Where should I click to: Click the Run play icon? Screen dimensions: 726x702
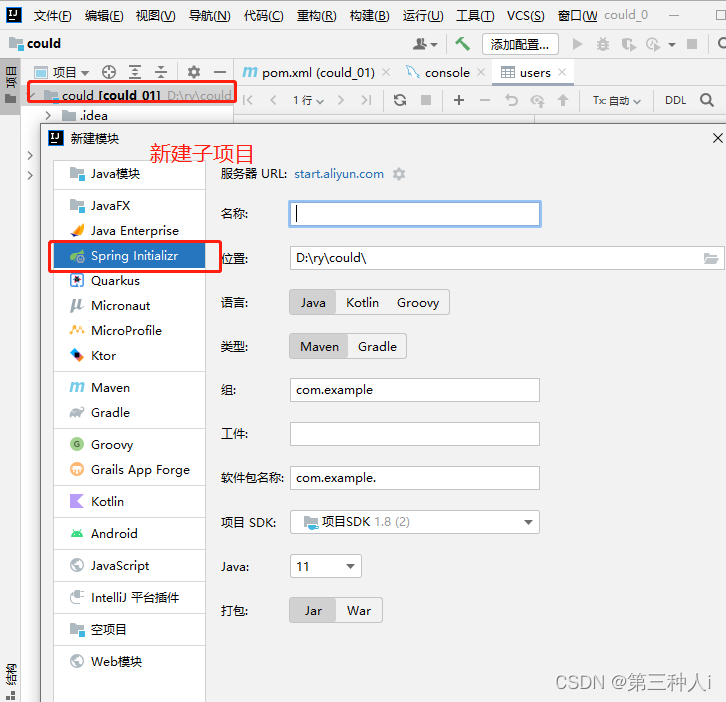click(577, 44)
